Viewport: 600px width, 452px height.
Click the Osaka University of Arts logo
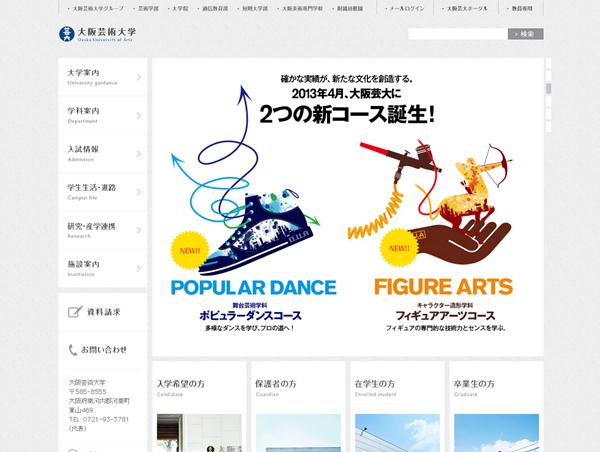[97, 34]
